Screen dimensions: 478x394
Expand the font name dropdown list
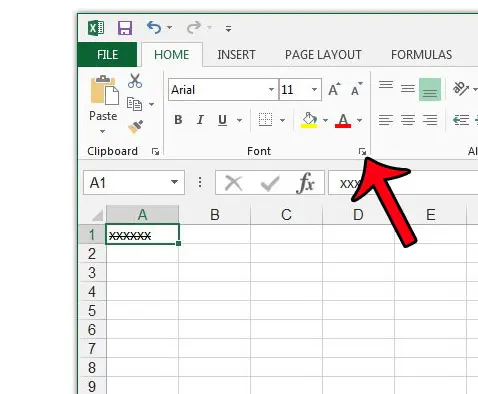coord(272,90)
